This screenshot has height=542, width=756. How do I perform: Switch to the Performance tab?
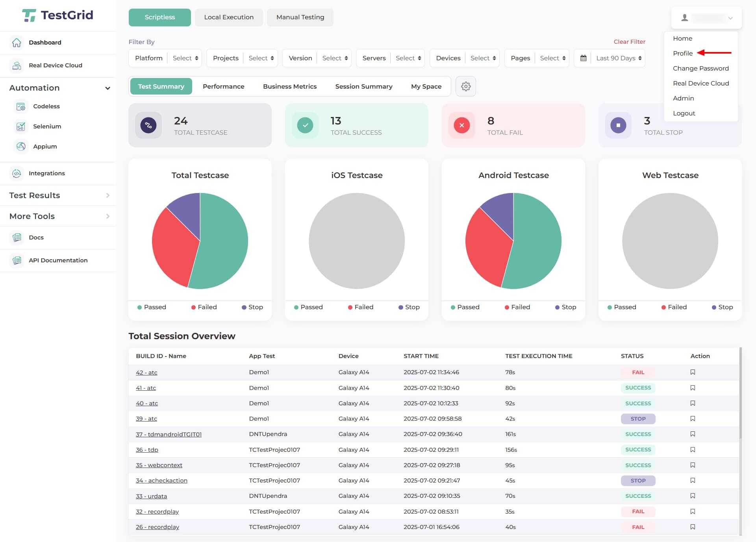pos(223,87)
